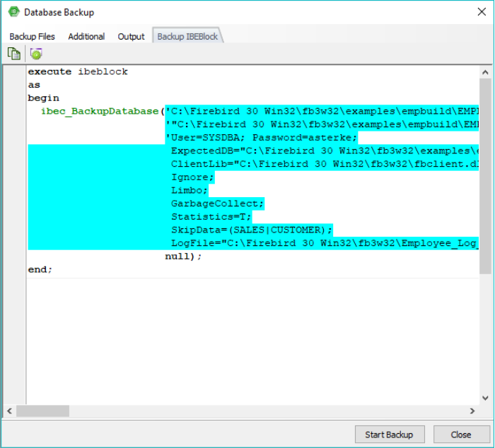Click the ibec_BackupDatabase function name
The height and width of the screenshot is (448, 495).
pos(100,112)
